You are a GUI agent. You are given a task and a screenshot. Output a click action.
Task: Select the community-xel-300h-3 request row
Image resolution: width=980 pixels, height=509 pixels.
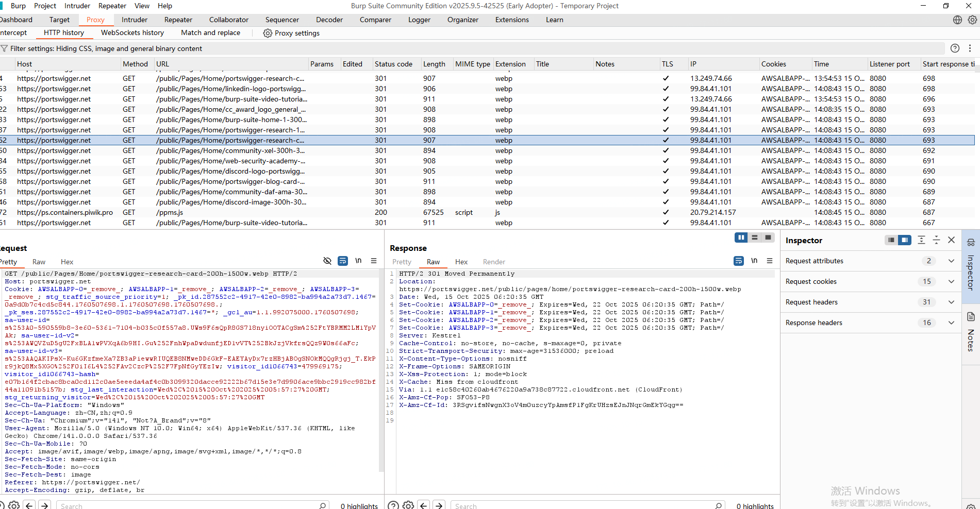coord(487,150)
